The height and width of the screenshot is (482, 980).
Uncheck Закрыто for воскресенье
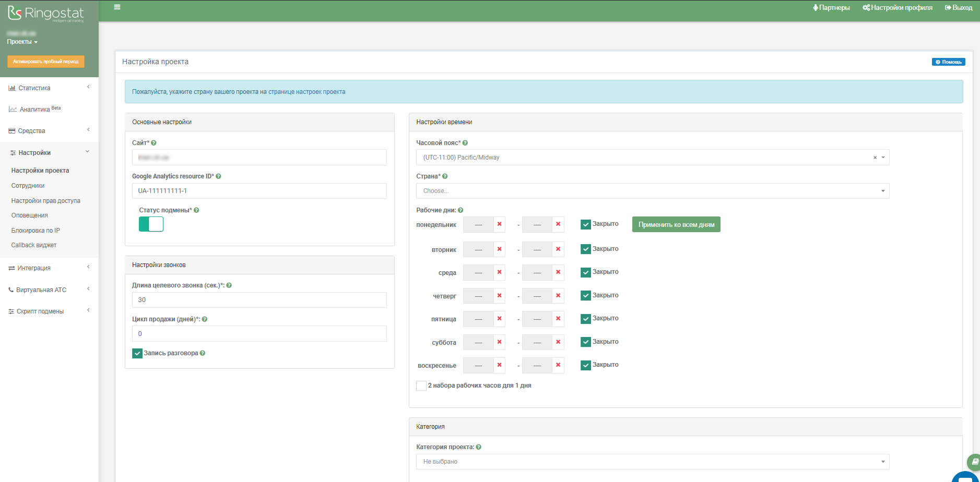586,365
